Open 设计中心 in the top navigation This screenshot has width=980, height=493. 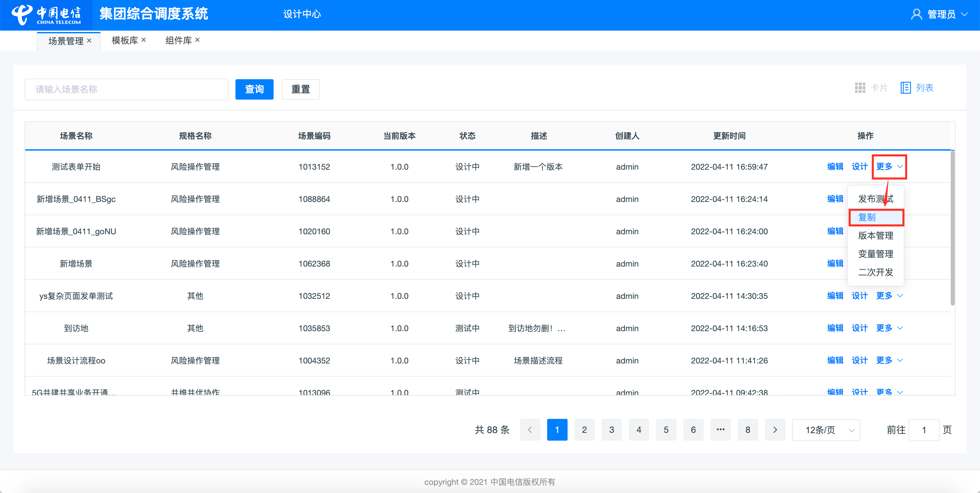coord(302,14)
